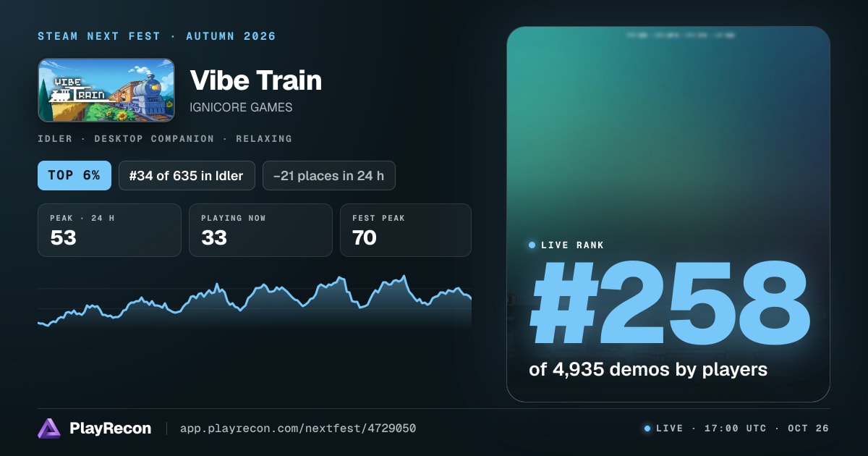The width and height of the screenshot is (868, 456).
Task: Click the 70 fest peak value
Action: 365,237
